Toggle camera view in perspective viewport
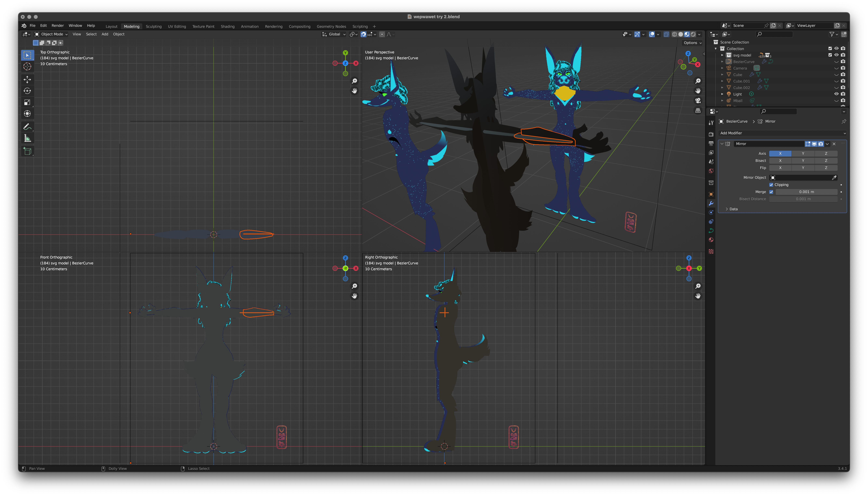868x496 pixels. (698, 101)
